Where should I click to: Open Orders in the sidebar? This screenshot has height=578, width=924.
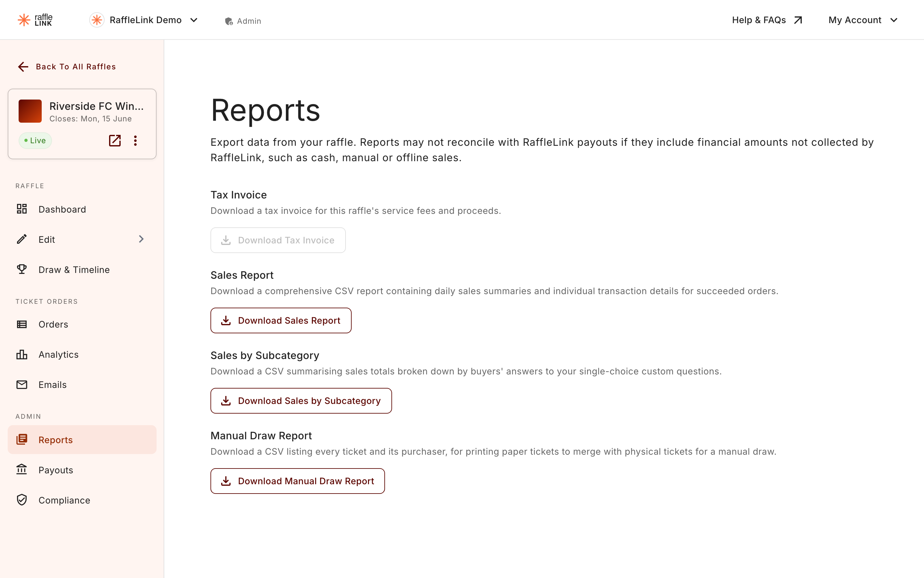(82, 324)
